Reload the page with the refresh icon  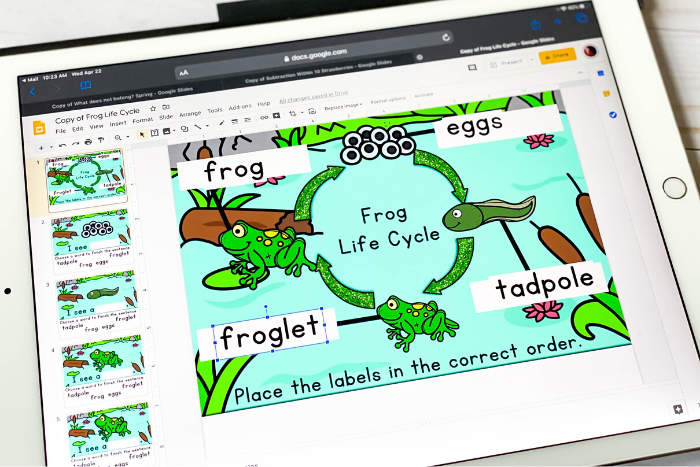[447, 39]
